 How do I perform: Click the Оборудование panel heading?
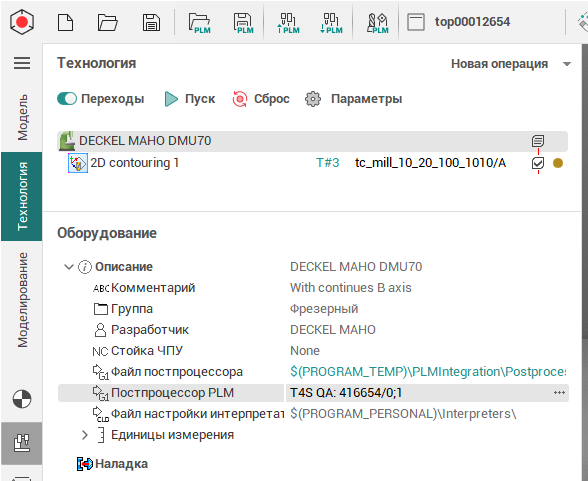(107, 233)
